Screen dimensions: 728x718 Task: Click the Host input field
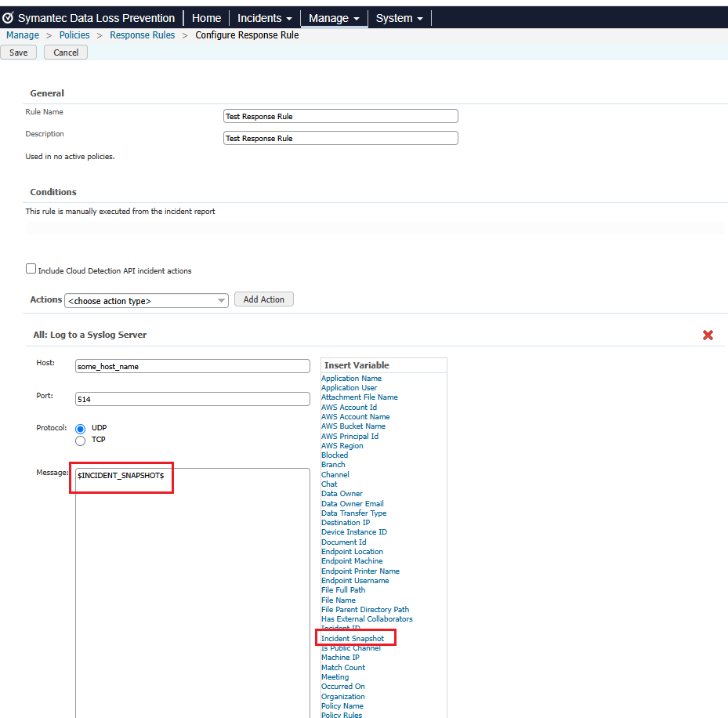193,366
